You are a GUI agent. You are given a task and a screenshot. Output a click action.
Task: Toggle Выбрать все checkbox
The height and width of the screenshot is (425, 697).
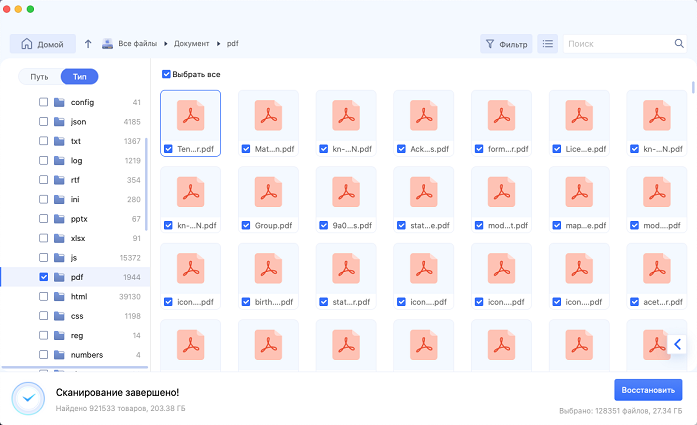coord(166,74)
